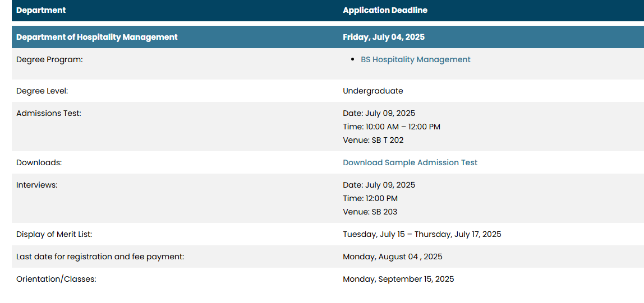Image resolution: width=644 pixels, height=303 pixels.
Task: Click the Admissions Test label
Action: point(49,113)
